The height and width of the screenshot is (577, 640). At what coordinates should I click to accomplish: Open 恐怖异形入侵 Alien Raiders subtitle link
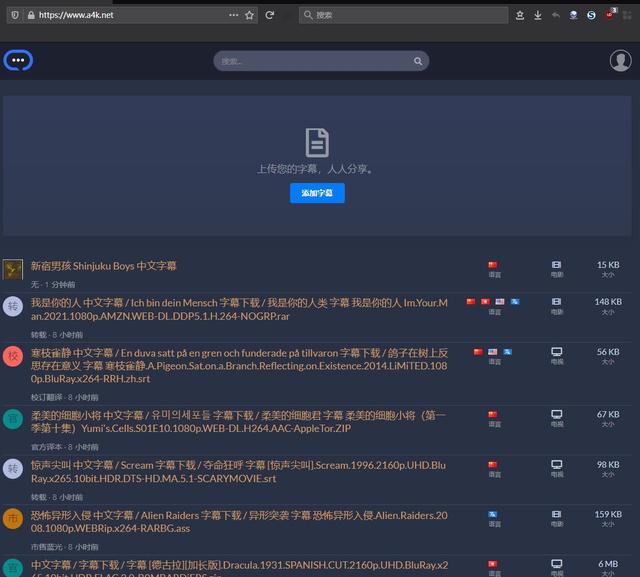[239, 522]
